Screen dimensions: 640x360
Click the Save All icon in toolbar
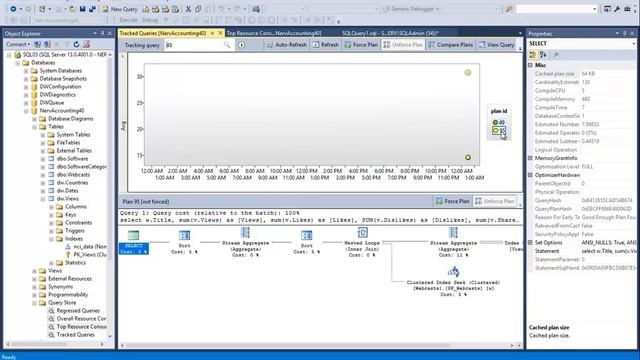pos(92,9)
